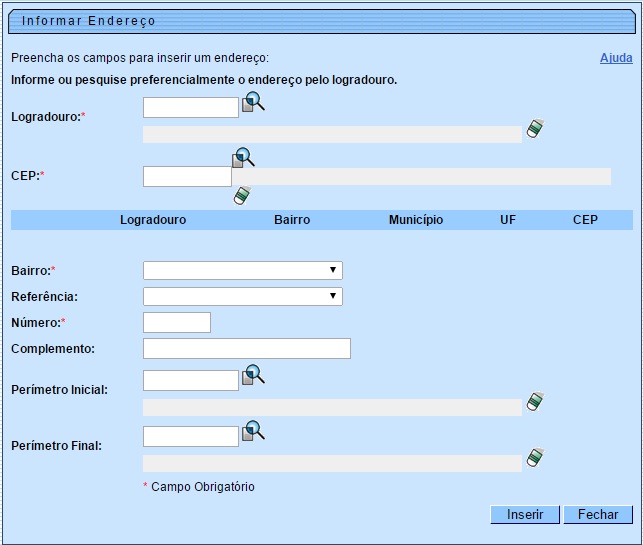Click the Fechar button
The image size is (643, 545).
(598, 514)
